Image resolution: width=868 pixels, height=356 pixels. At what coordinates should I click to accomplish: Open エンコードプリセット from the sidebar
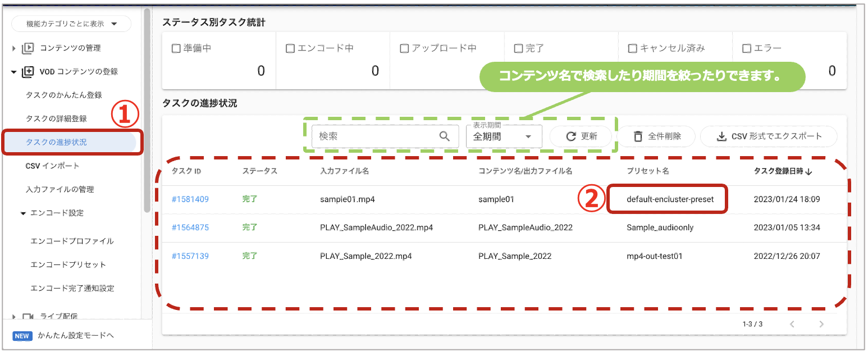(x=68, y=265)
